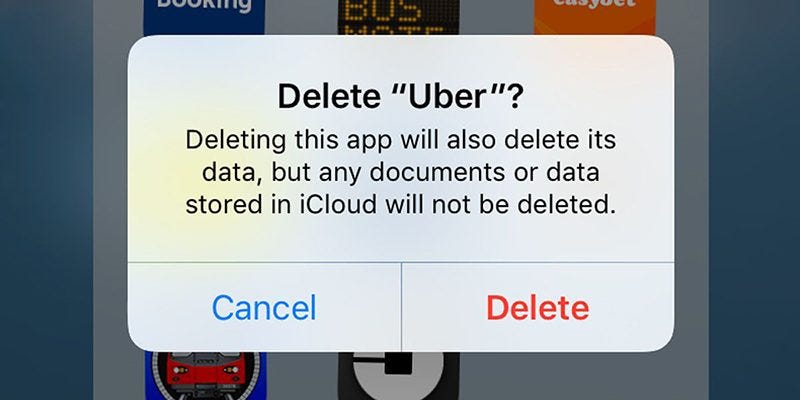The image size is (800, 400).
Task: Tap the divider between Cancel and Delete
Action: 402,307
